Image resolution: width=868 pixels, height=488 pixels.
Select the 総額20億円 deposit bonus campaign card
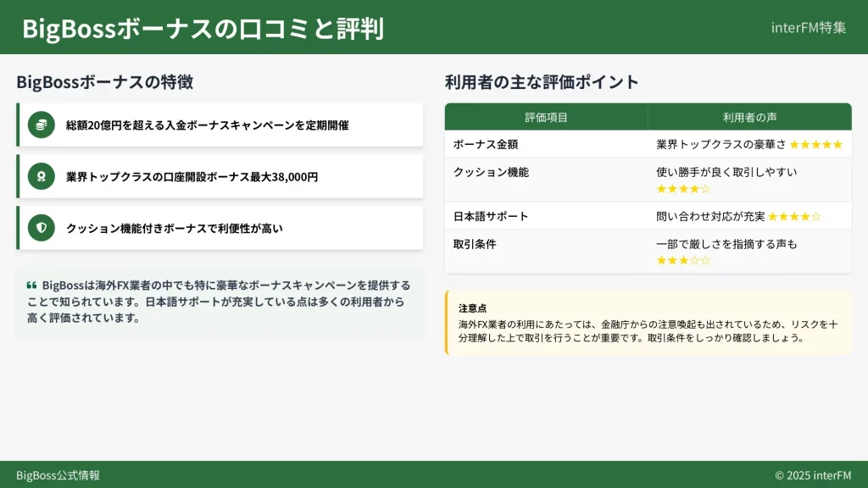coord(220,125)
